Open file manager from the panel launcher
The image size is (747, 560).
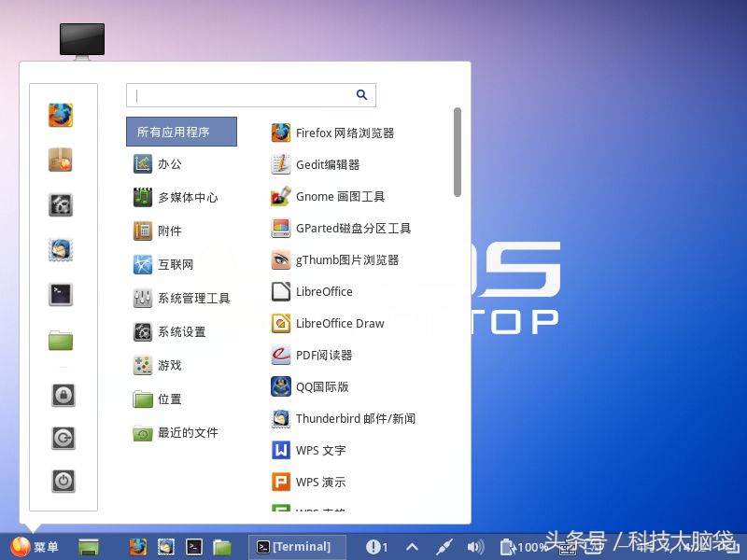(222, 547)
